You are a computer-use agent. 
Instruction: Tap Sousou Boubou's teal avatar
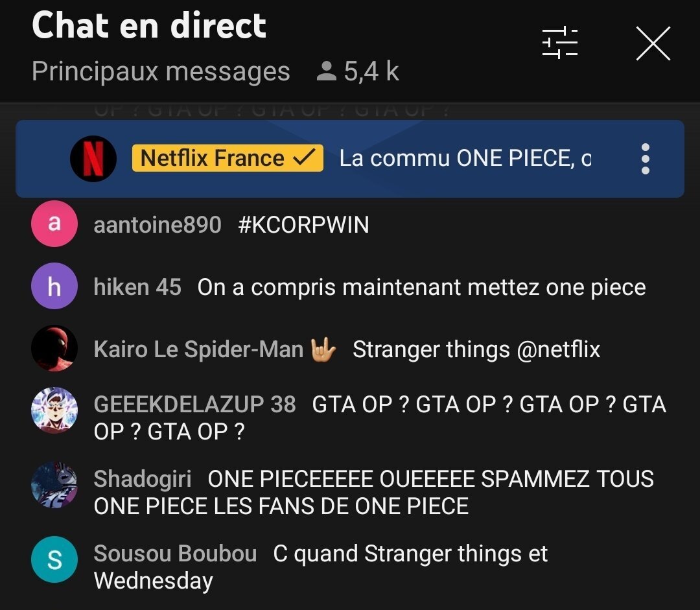click(x=54, y=560)
